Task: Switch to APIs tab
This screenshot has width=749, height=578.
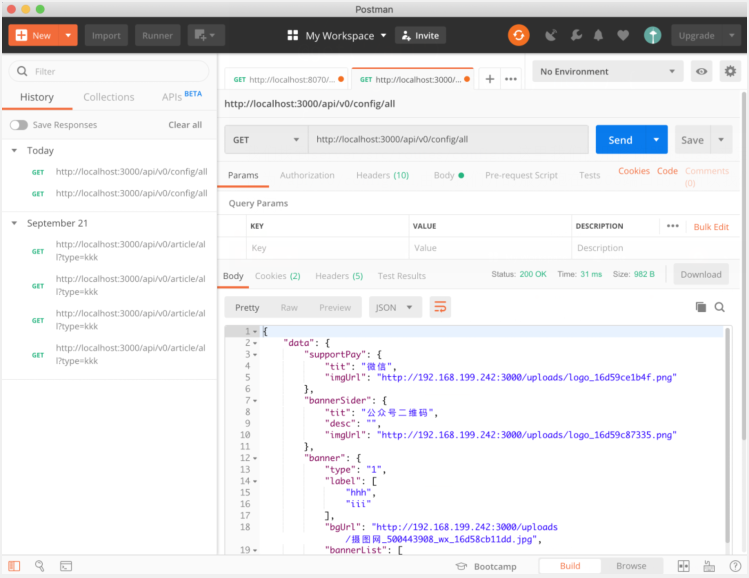Action: tap(171, 97)
